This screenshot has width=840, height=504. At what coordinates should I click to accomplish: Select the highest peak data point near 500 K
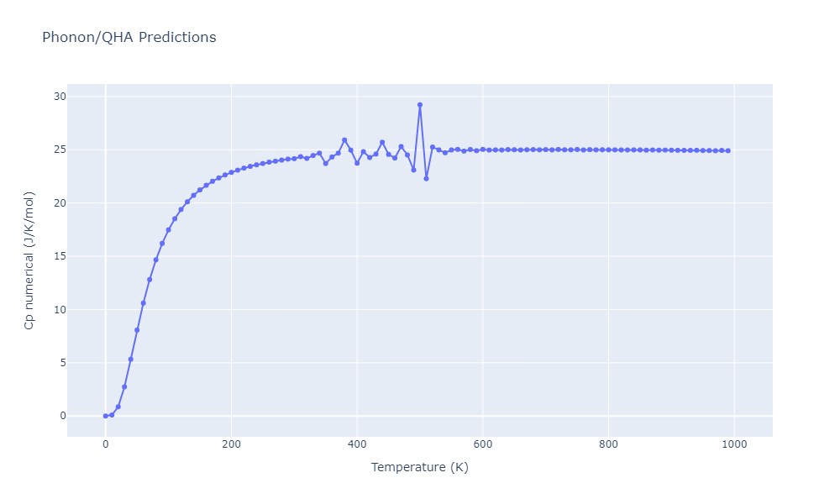(x=420, y=105)
